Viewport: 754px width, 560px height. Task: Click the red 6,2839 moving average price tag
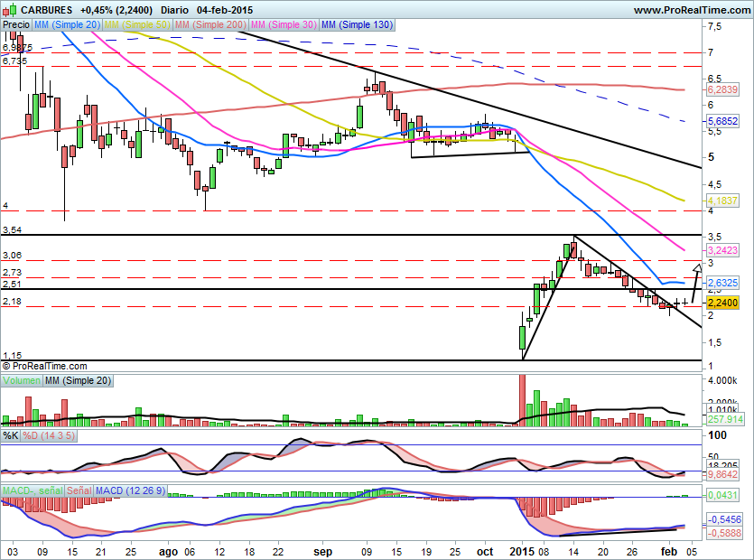point(722,90)
